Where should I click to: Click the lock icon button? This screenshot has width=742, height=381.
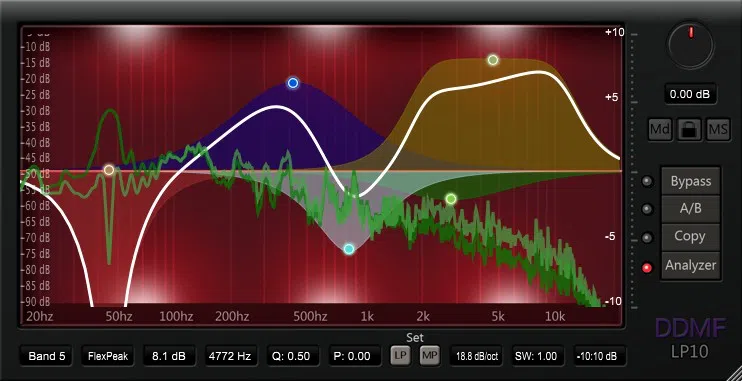click(x=689, y=129)
